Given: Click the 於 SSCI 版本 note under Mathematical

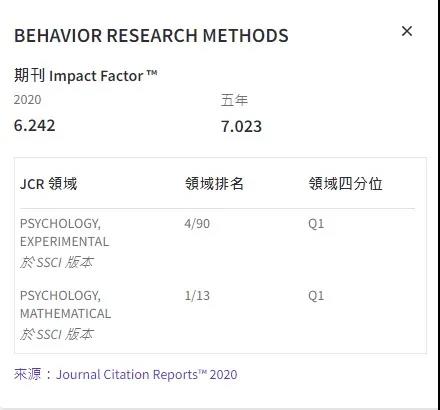Looking at the screenshot, I should (57, 334).
